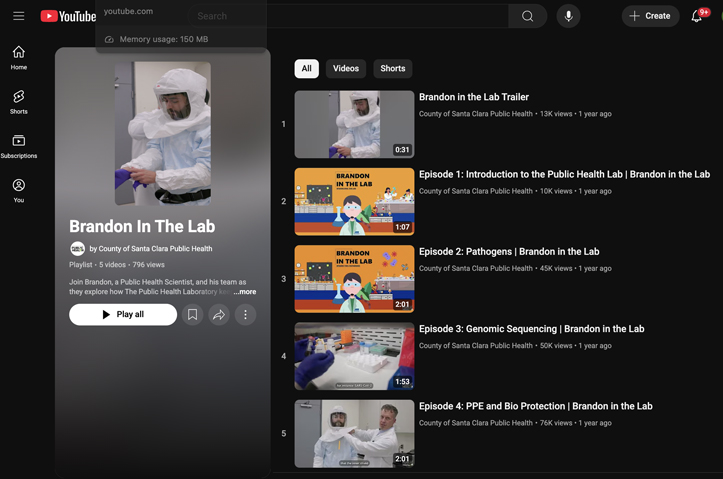Go to YouTube home via logo
Image resolution: width=723 pixels, height=479 pixels.
(x=68, y=16)
